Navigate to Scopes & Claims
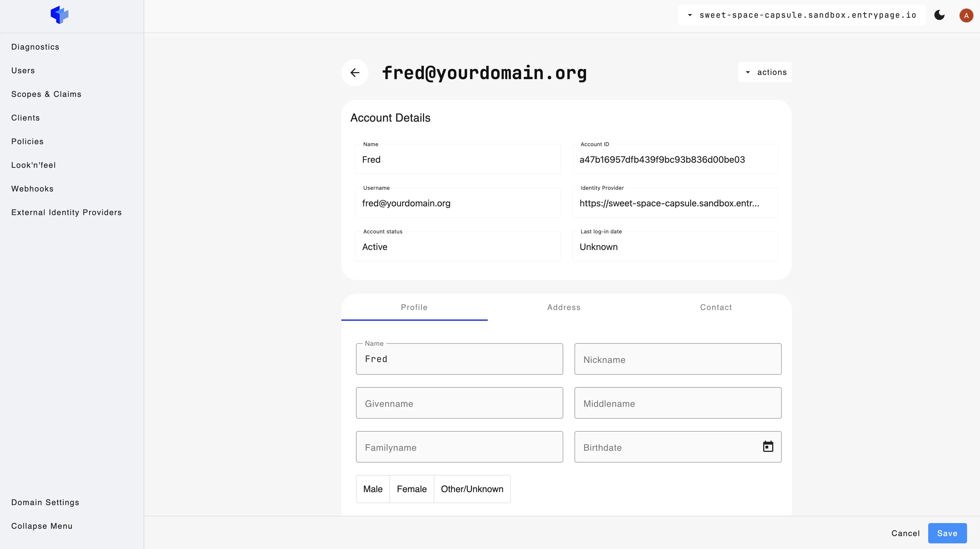Screen dimensions: 980x549 [46, 94]
